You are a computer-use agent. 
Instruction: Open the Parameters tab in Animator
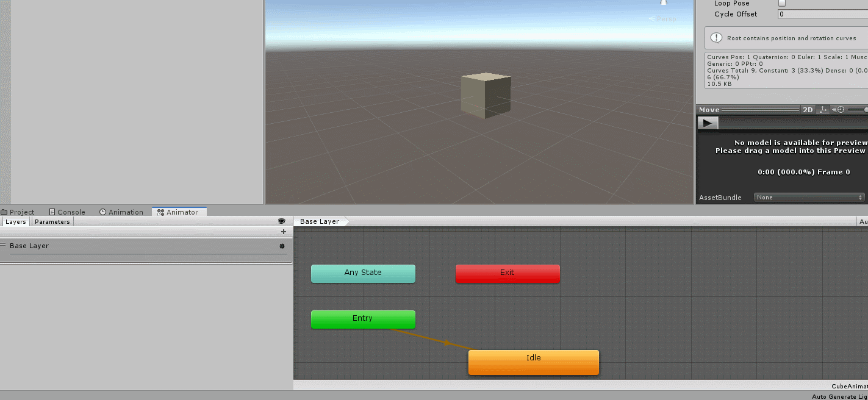52,222
